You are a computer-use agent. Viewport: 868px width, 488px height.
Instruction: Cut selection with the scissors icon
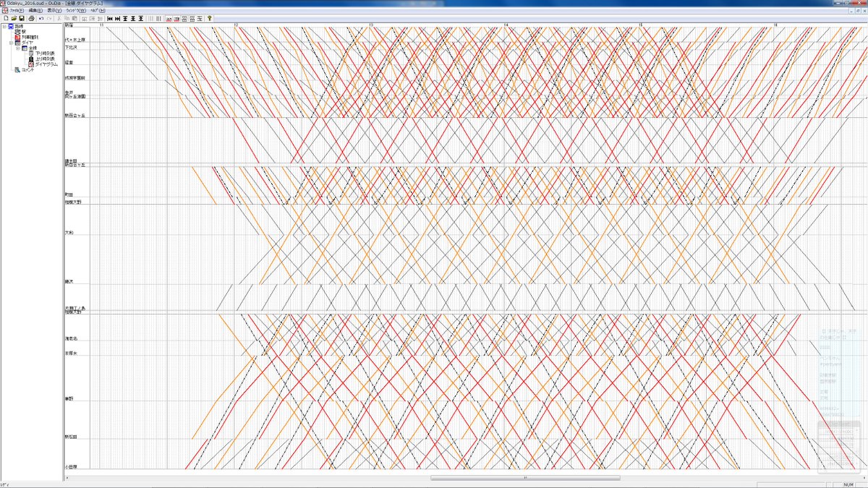(59, 18)
